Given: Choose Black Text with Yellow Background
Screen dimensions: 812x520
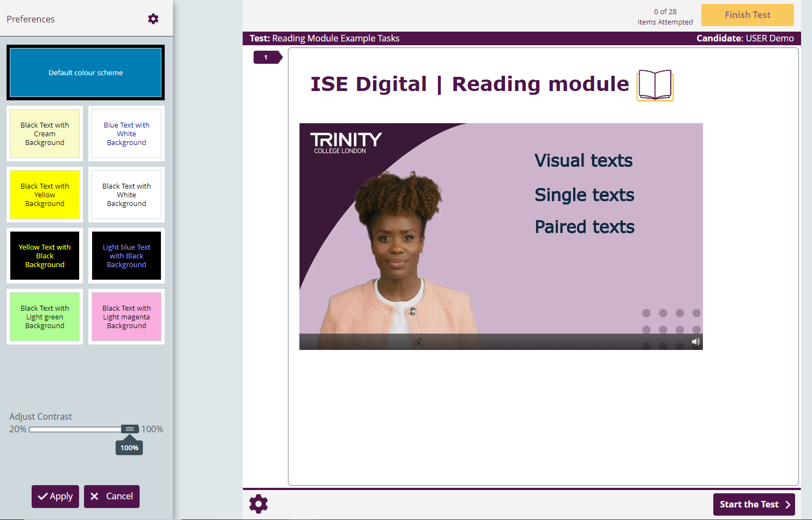Looking at the screenshot, I should (45, 195).
